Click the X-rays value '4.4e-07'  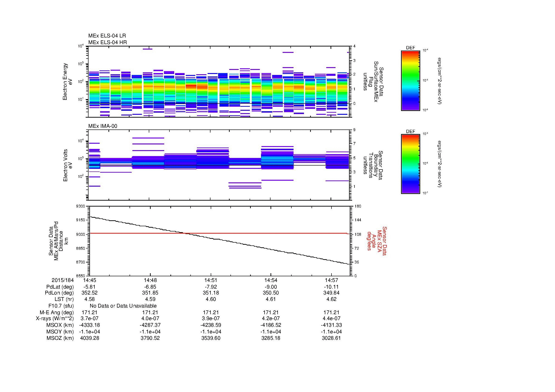(331, 318)
